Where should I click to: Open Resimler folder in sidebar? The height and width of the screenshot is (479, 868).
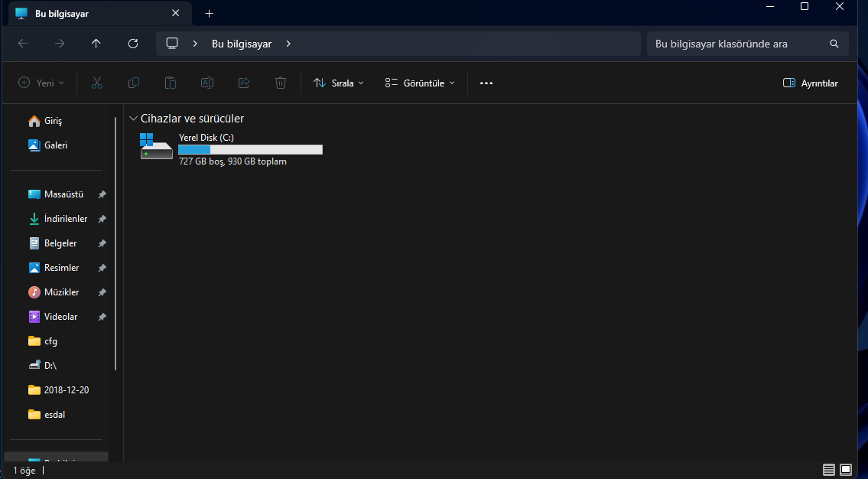(54, 268)
